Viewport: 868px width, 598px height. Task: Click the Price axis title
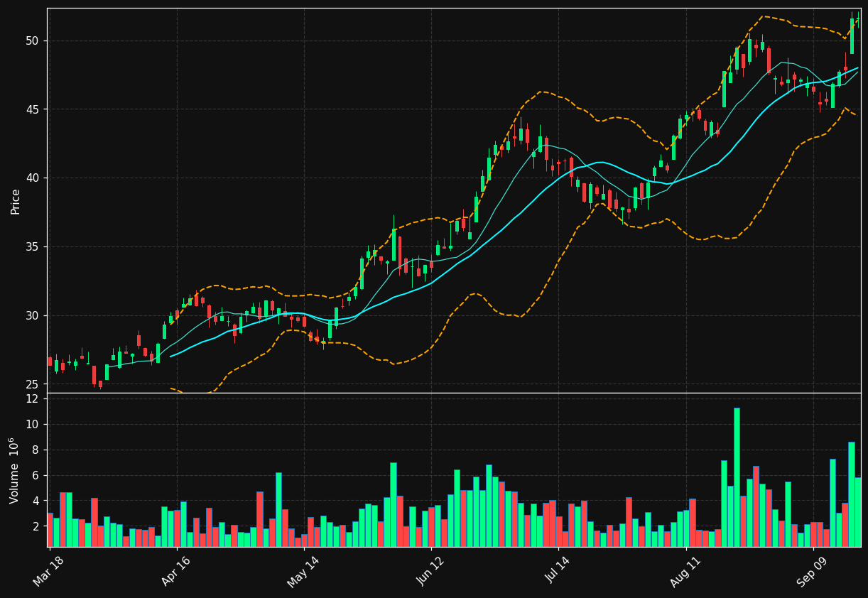16,201
